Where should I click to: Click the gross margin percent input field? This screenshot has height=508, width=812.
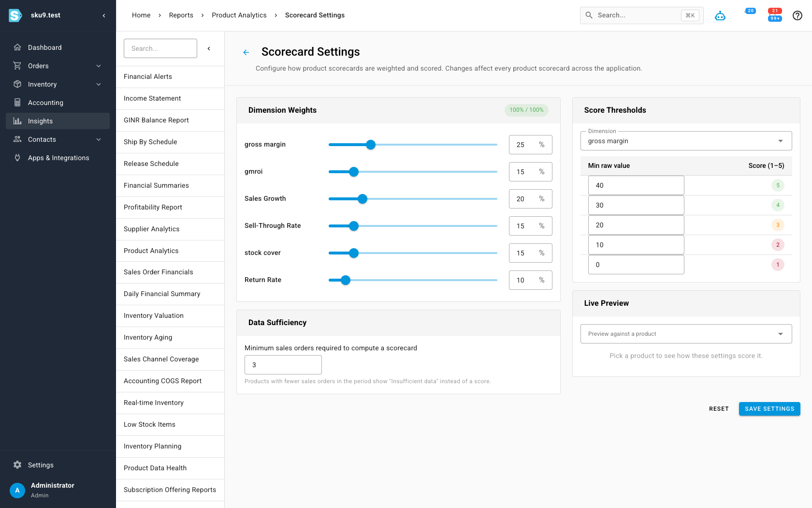click(530, 145)
